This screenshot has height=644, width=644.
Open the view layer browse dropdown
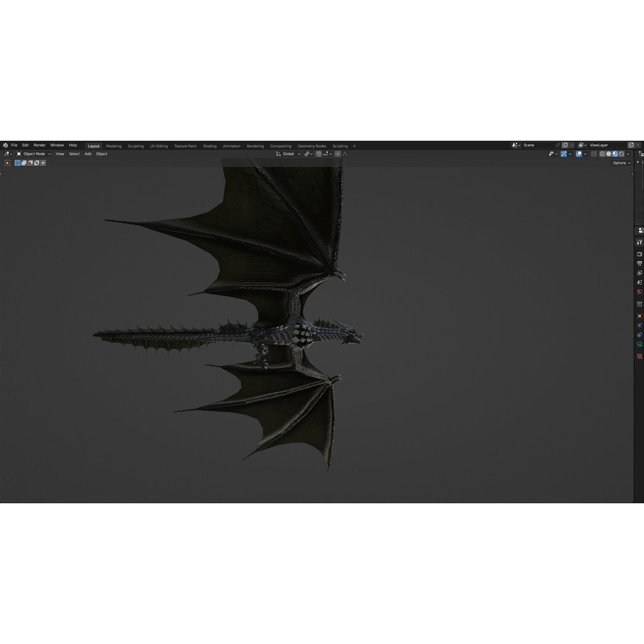583,145
